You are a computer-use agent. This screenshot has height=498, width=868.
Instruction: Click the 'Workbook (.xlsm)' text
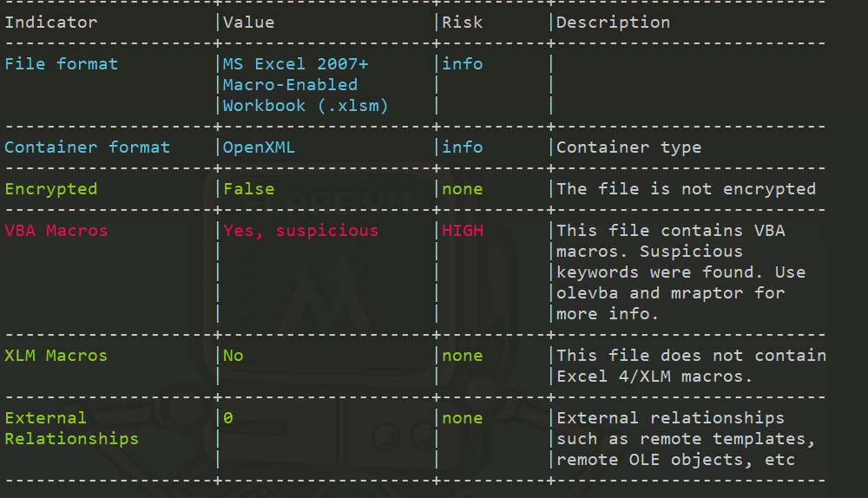[x=306, y=106]
